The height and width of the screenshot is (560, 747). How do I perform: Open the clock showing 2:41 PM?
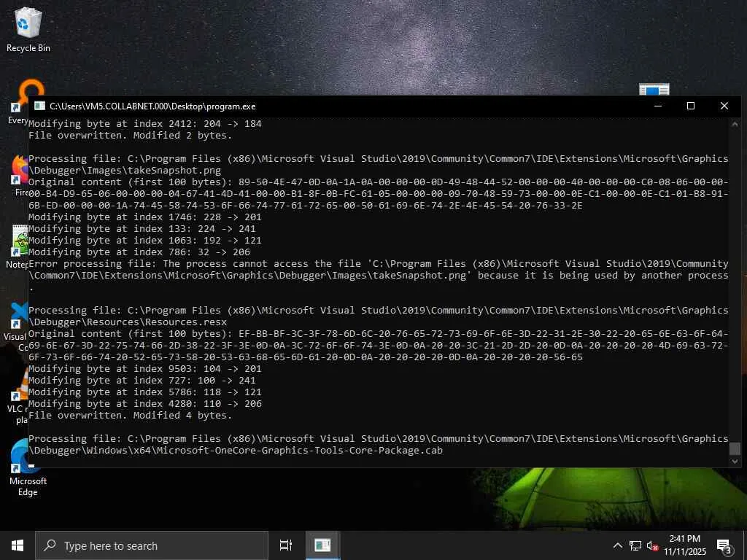(684, 545)
